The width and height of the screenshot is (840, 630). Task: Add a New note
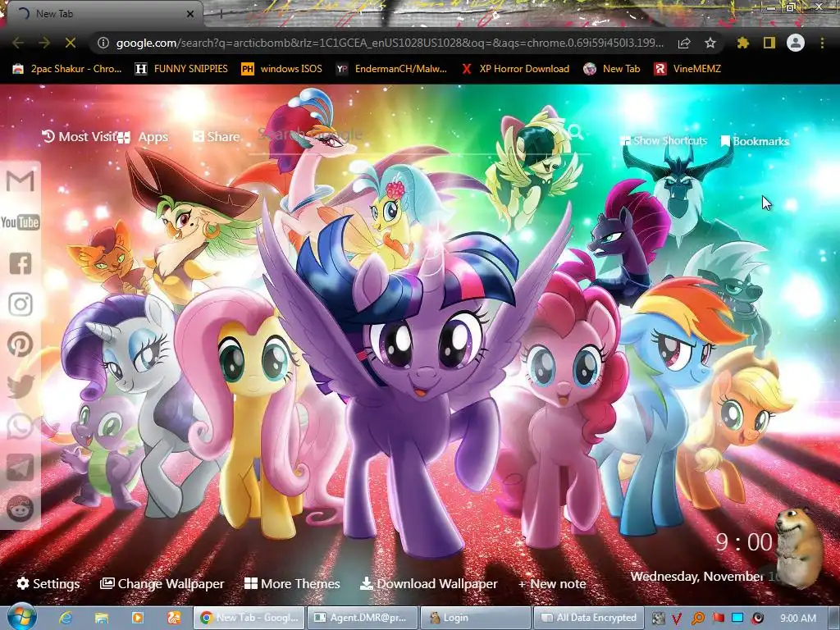click(552, 584)
